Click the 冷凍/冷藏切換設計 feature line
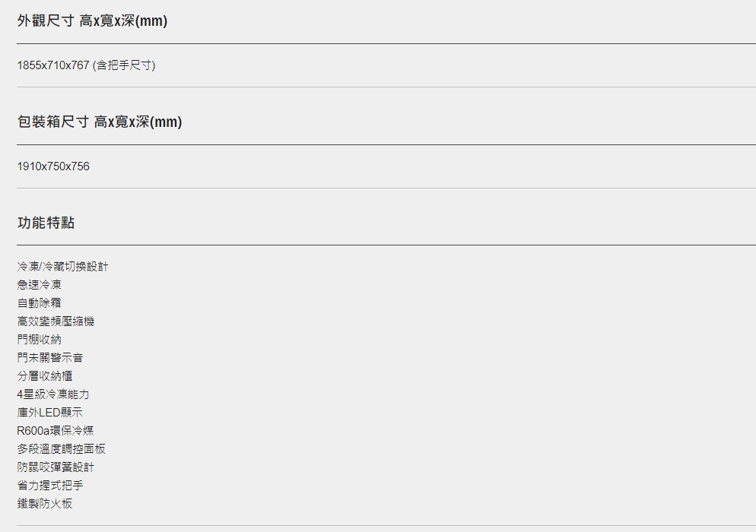This screenshot has width=756, height=532. tap(62, 267)
